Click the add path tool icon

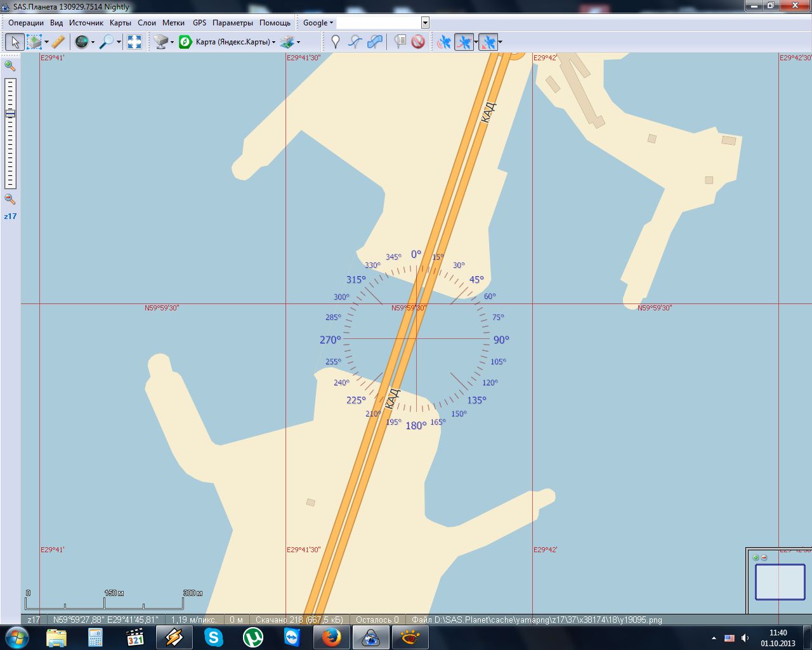(x=355, y=43)
